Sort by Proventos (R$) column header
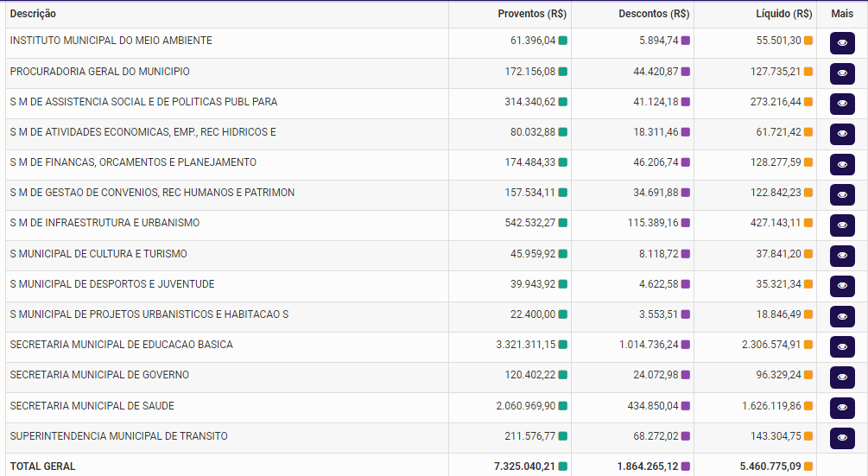 pyautogui.click(x=532, y=14)
